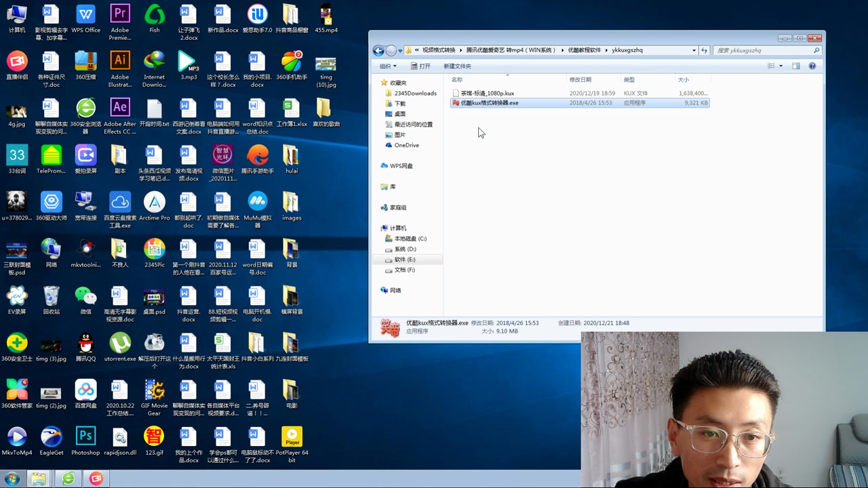Viewport: 868px width, 488px height.
Task: Open the taskbar file explorer icon
Action: pyautogui.click(x=39, y=479)
